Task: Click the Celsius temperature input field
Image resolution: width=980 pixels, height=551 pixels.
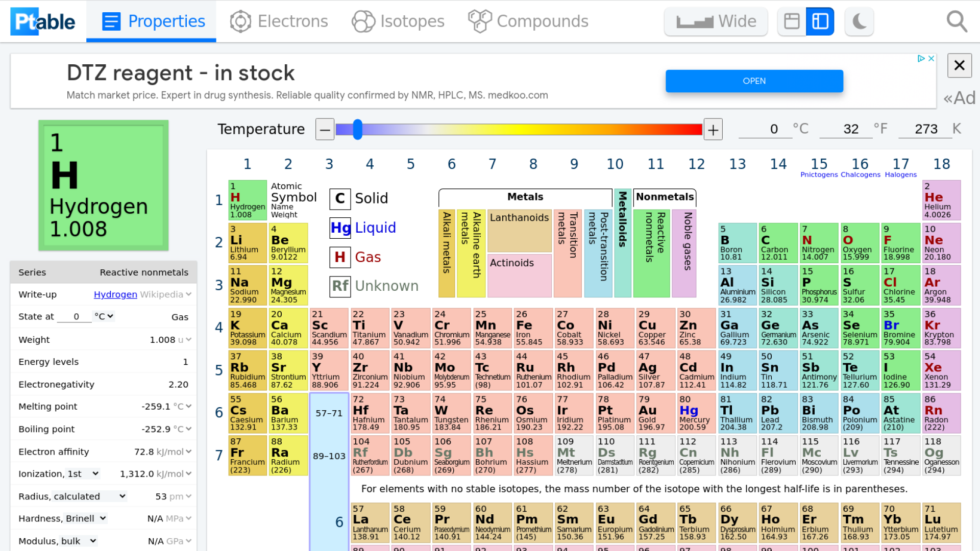Action: [x=766, y=129]
